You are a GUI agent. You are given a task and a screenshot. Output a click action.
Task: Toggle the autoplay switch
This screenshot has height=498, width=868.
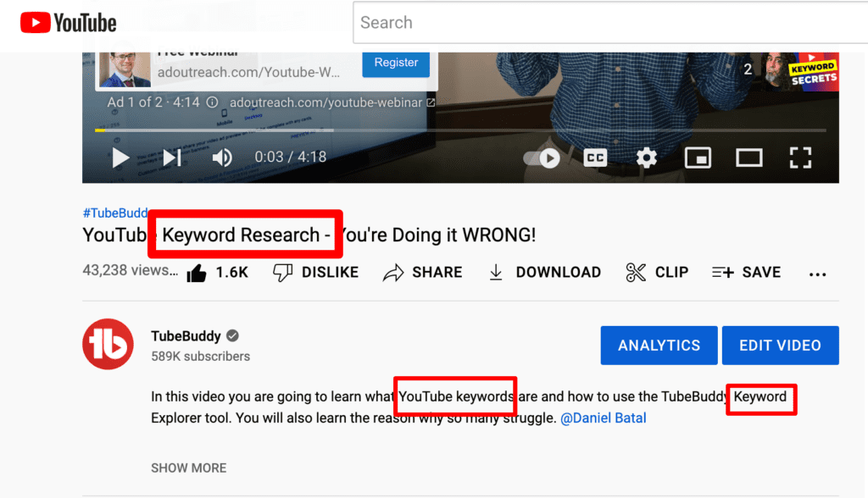click(x=542, y=158)
